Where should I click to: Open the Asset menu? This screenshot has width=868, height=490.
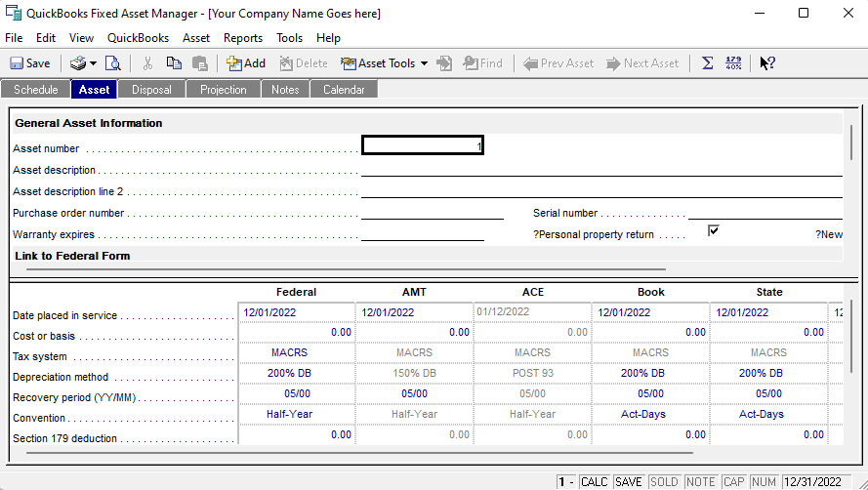(x=196, y=38)
